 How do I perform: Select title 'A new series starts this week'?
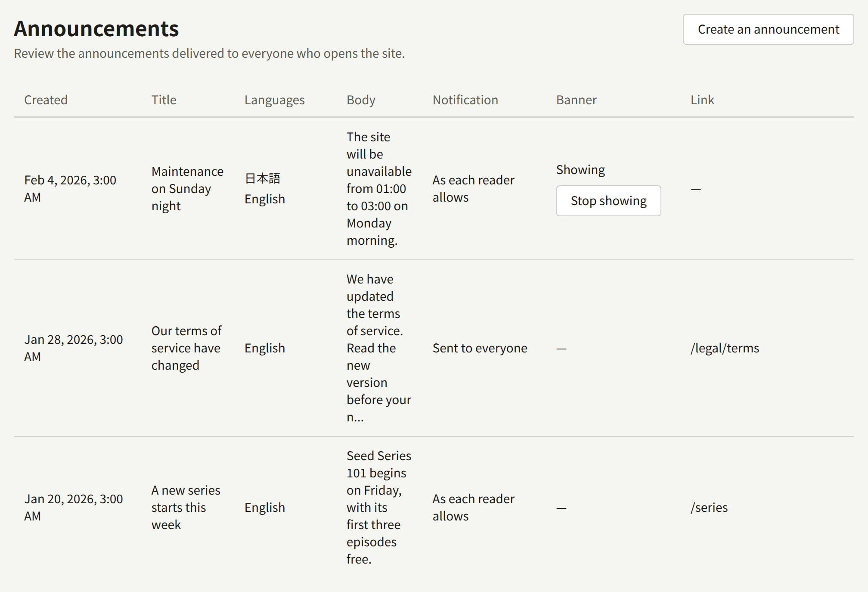(x=186, y=508)
